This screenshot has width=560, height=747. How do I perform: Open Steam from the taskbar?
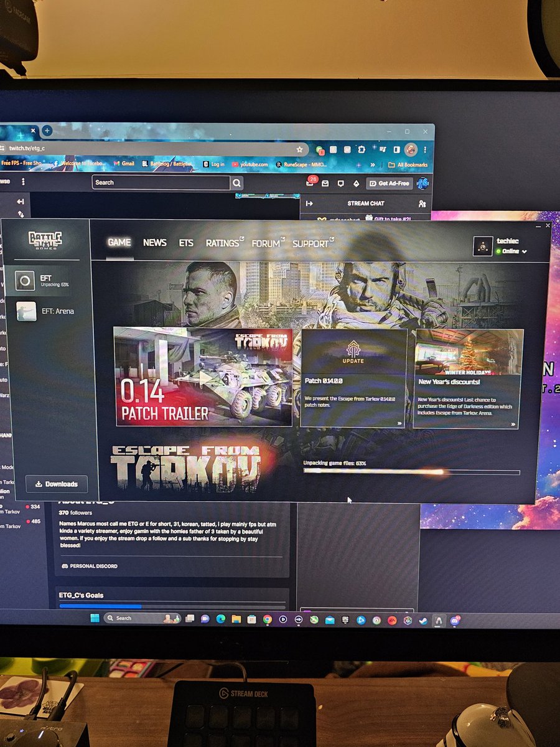click(423, 621)
